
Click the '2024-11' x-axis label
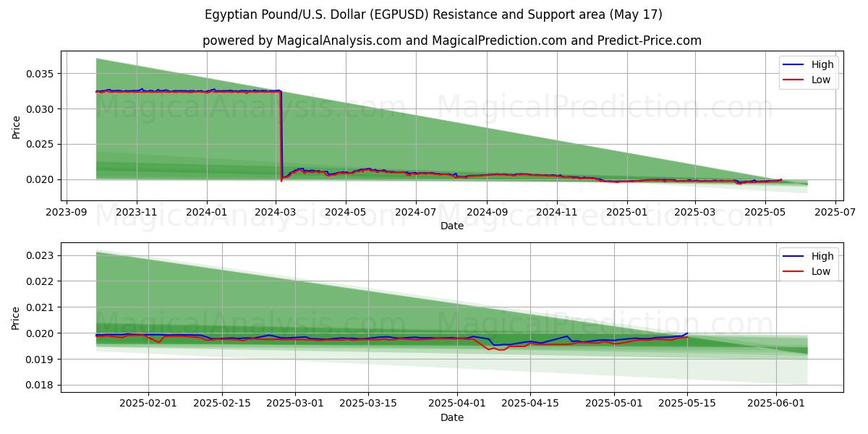point(556,213)
